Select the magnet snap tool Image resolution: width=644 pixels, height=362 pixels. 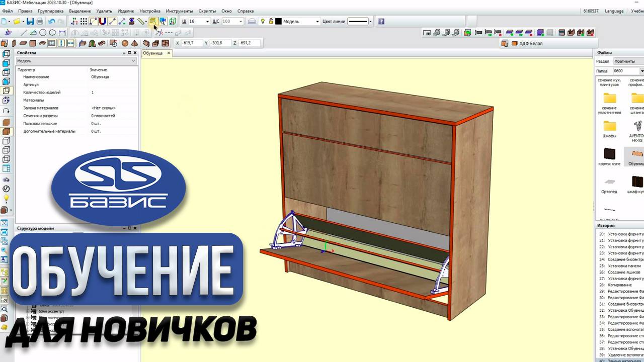point(103,22)
